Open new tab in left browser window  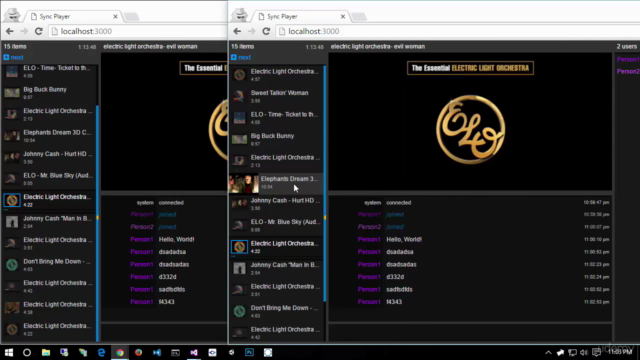[131, 17]
